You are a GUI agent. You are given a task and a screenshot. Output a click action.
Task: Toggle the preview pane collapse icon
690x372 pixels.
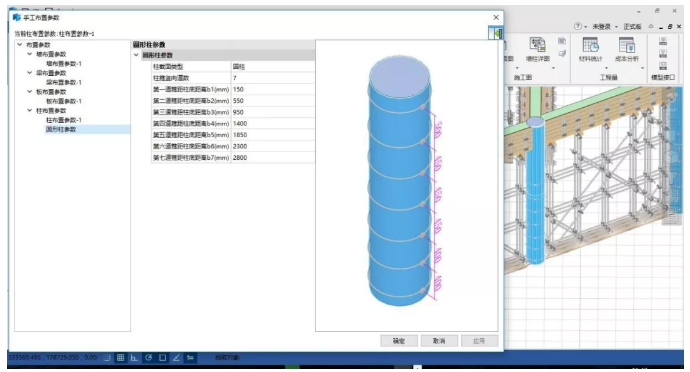495,33
